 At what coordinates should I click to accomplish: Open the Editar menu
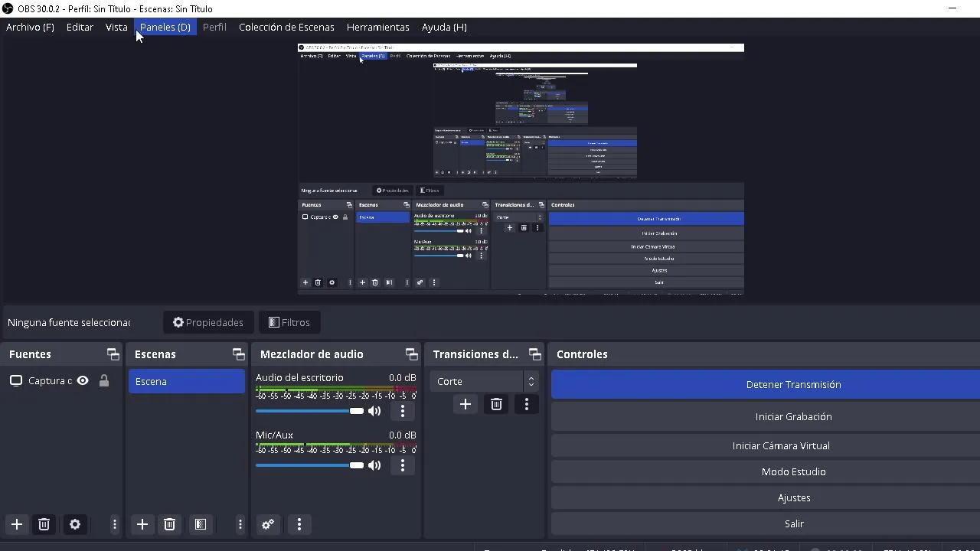[80, 27]
